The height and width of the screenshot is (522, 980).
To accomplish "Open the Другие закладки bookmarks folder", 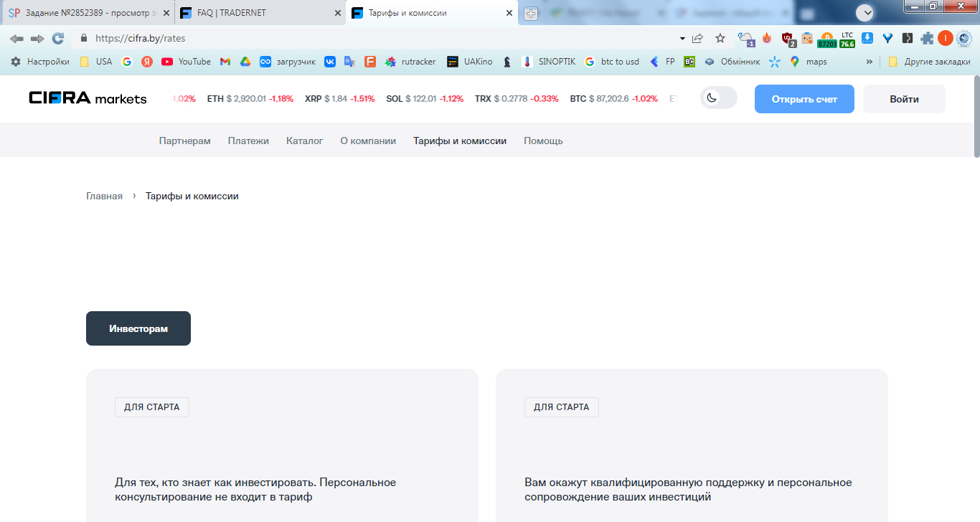I will coord(929,62).
